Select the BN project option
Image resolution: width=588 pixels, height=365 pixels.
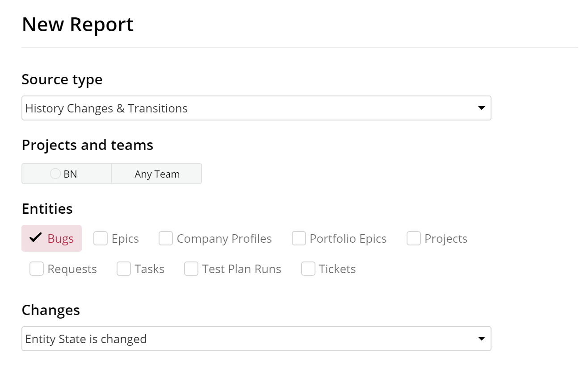(x=66, y=174)
